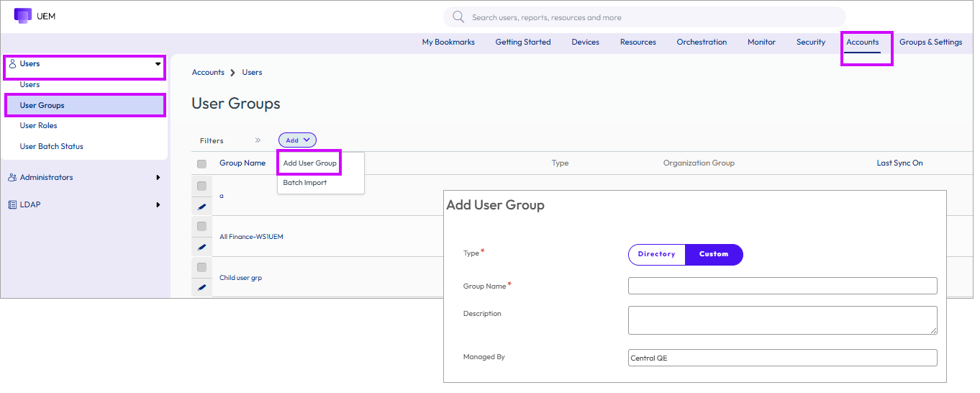Click the Accounts breadcrumb link

click(208, 72)
